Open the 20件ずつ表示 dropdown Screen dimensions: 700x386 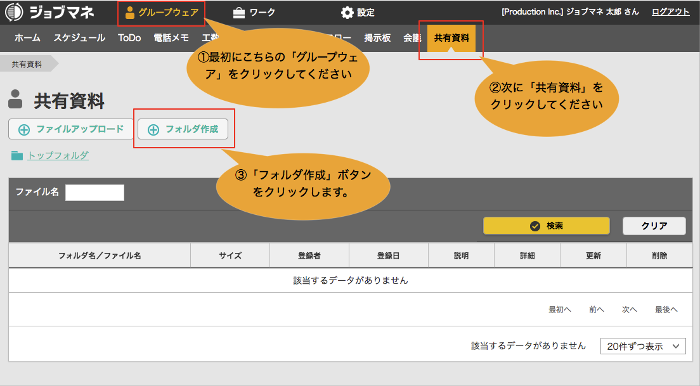(642, 346)
